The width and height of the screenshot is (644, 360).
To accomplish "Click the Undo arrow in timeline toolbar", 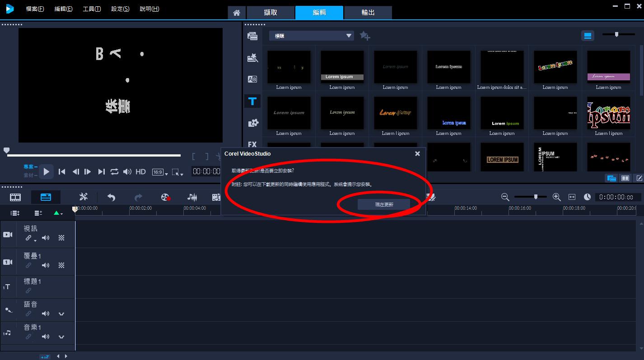I will (x=111, y=197).
